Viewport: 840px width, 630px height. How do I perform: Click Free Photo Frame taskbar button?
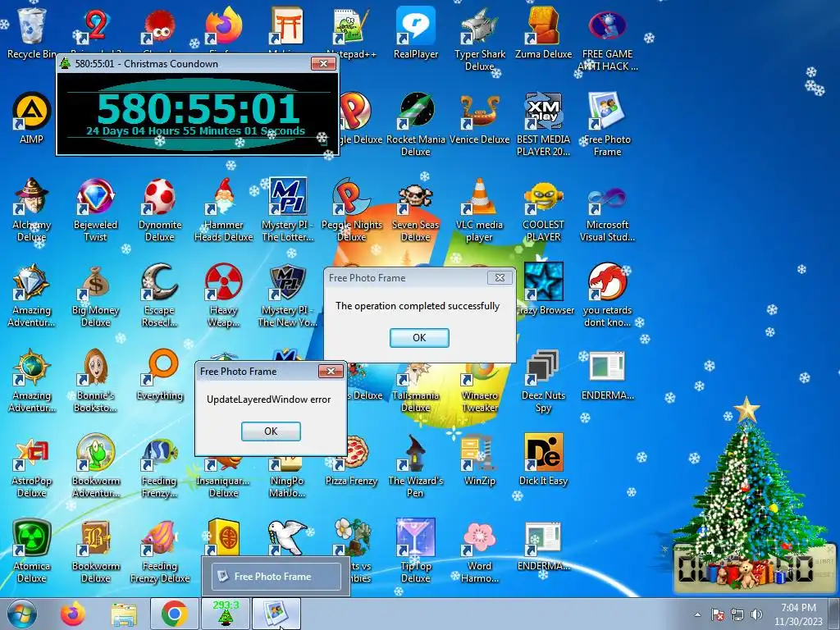(276, 614)
